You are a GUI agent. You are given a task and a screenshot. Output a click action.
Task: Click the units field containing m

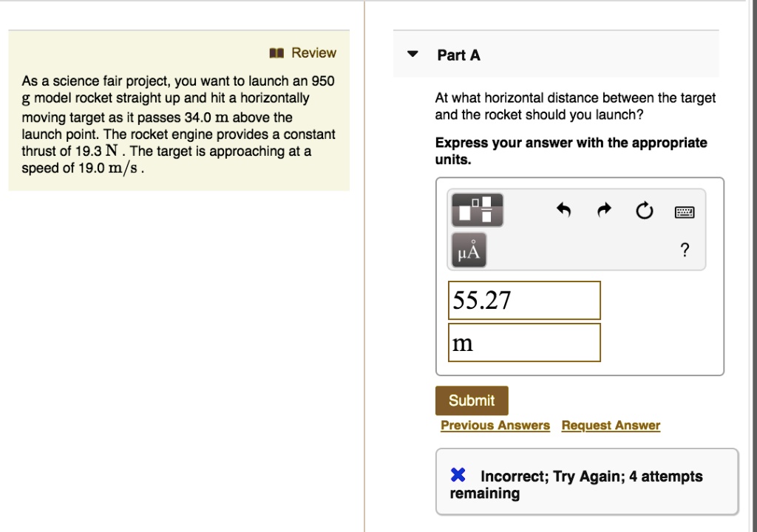524,343
